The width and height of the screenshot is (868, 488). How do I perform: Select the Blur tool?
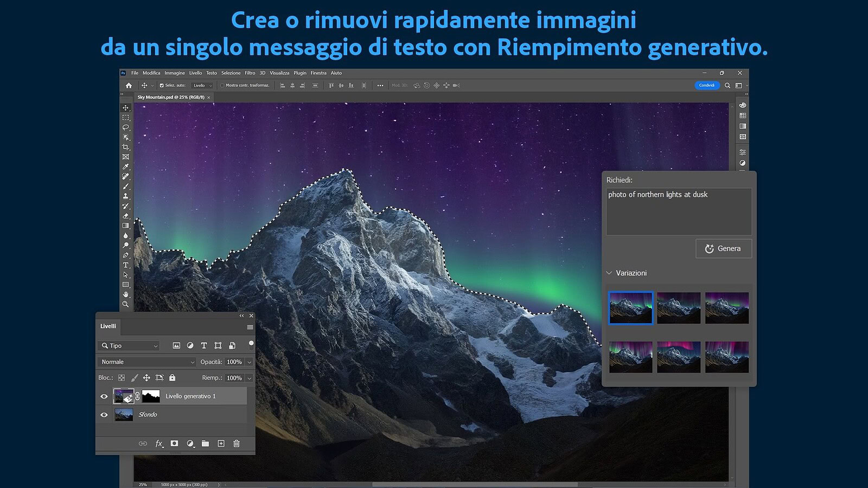pos(126,235)
